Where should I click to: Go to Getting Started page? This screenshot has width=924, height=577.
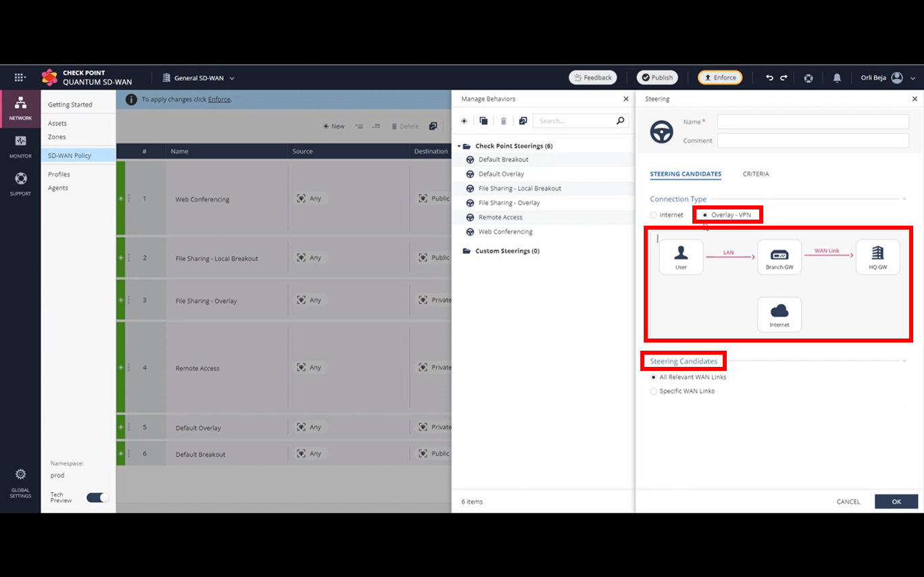pyautogui.click(x=70, y=105)
